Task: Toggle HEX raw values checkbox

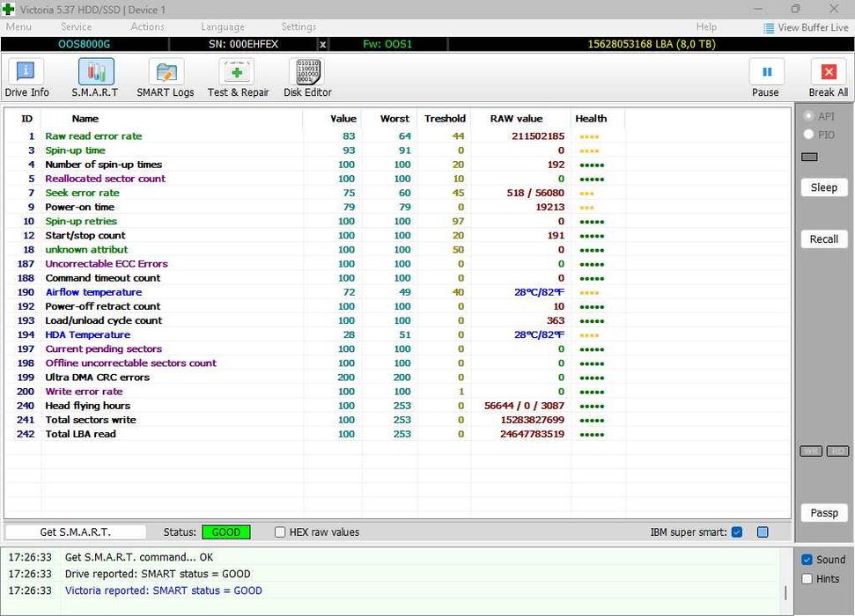Action: 280,532
